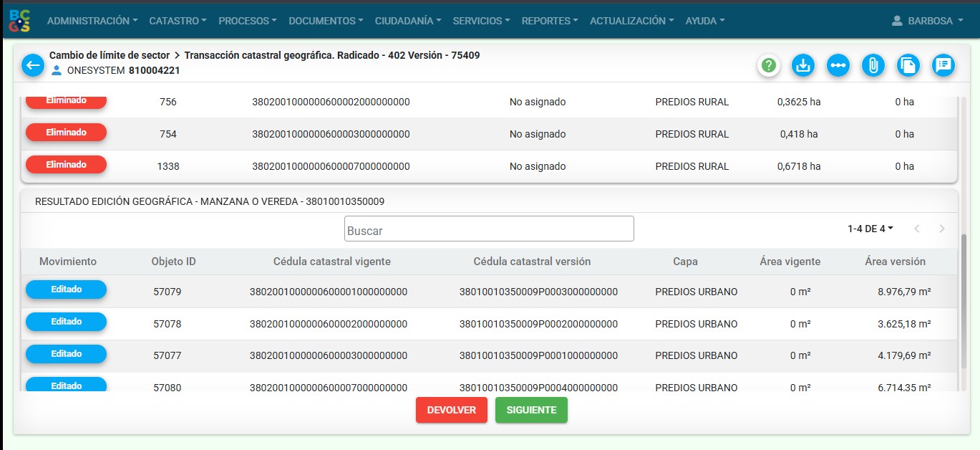Click the download icon button
This screenshot has height=450, width=980.
click(x=803, y=66)
